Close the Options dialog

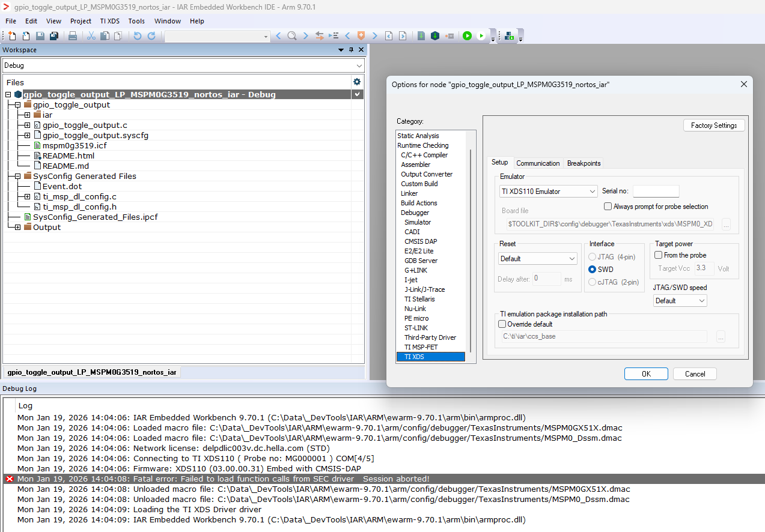[744, 84]
